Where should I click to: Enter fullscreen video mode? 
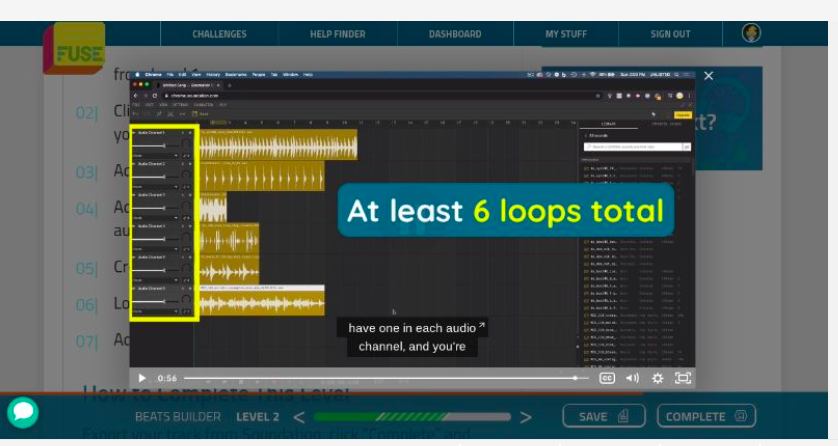tap(683, 378)
